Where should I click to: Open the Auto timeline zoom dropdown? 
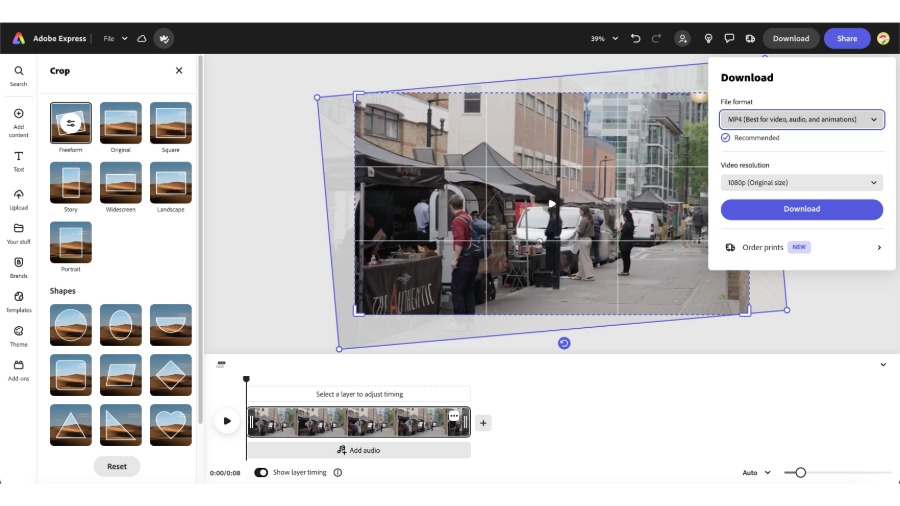(757, 473)
